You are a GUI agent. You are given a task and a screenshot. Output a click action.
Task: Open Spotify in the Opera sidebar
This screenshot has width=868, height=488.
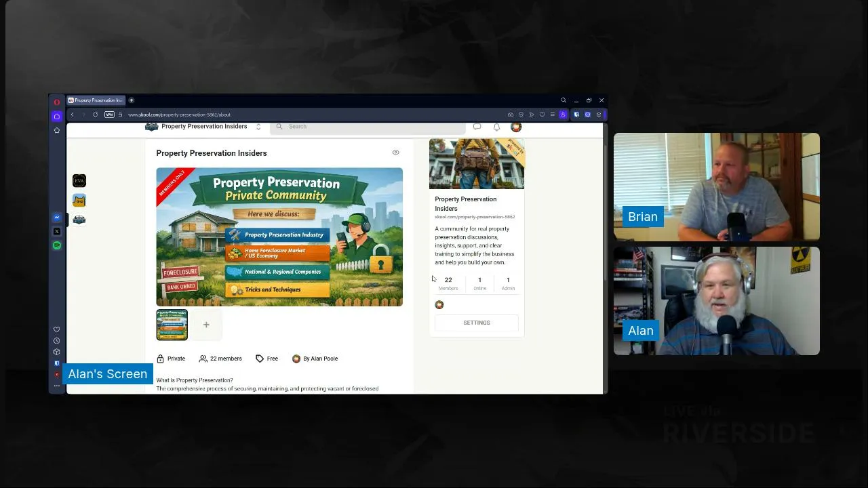tap(57, 245)
